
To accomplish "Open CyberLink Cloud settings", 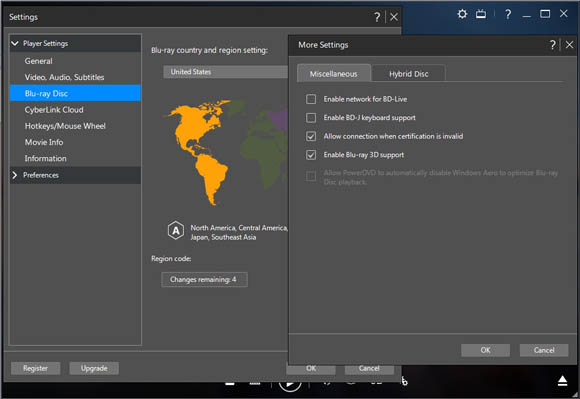I will point(75,110).
